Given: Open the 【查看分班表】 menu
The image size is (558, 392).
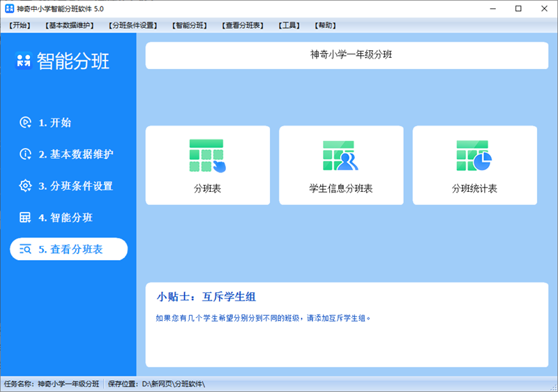Looking at the screenshot, I should [x=243, y=25].
